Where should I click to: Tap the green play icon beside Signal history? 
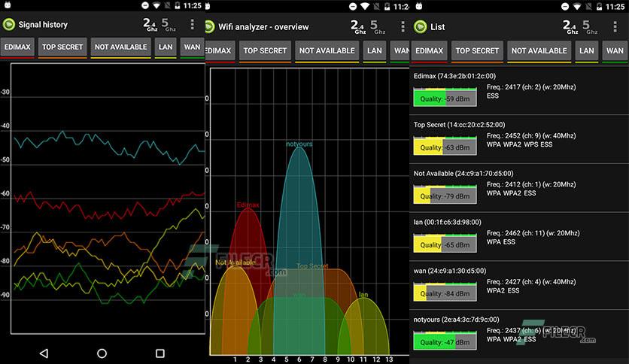tap(9, 25)
